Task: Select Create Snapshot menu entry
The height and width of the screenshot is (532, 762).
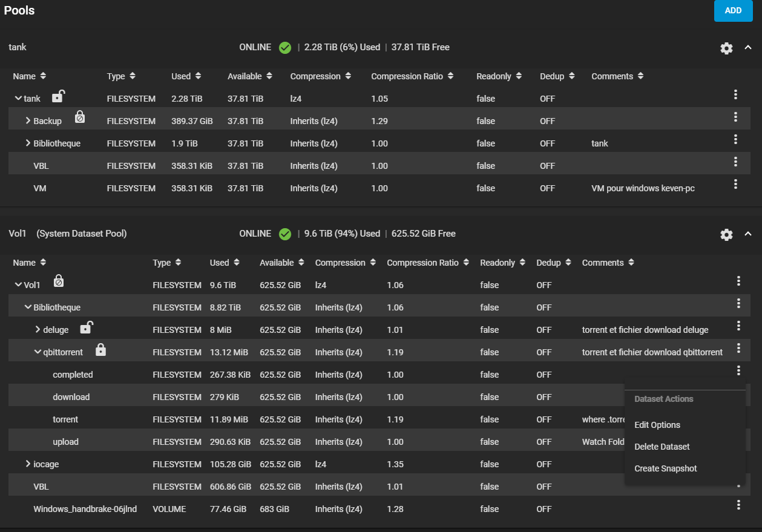Action: 665,468
